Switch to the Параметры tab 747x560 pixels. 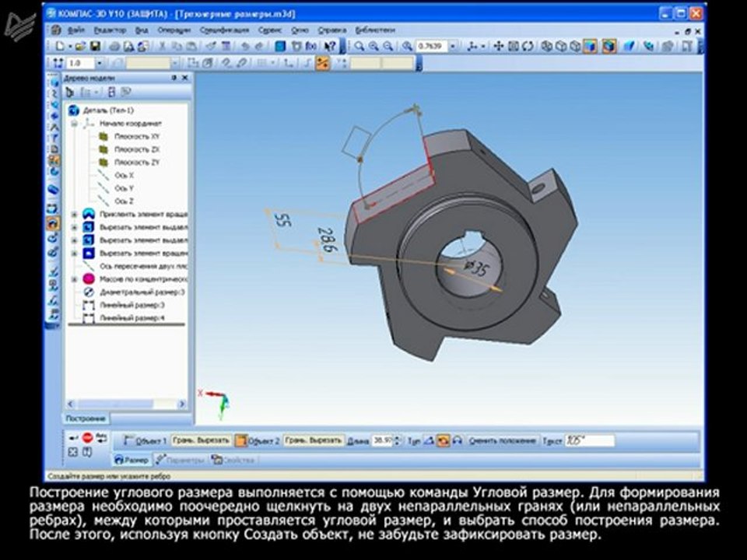[180, 460]
